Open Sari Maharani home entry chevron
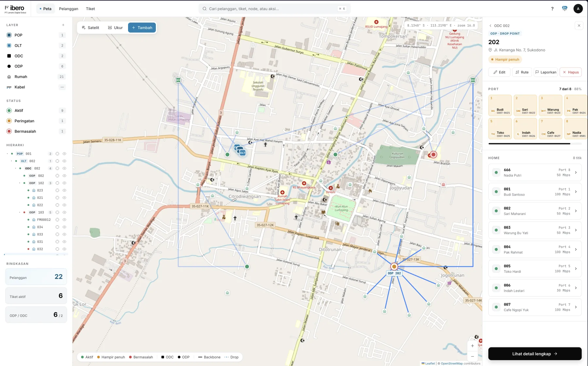This screenshot has width=588, height=366. click(x=576, y=211)
